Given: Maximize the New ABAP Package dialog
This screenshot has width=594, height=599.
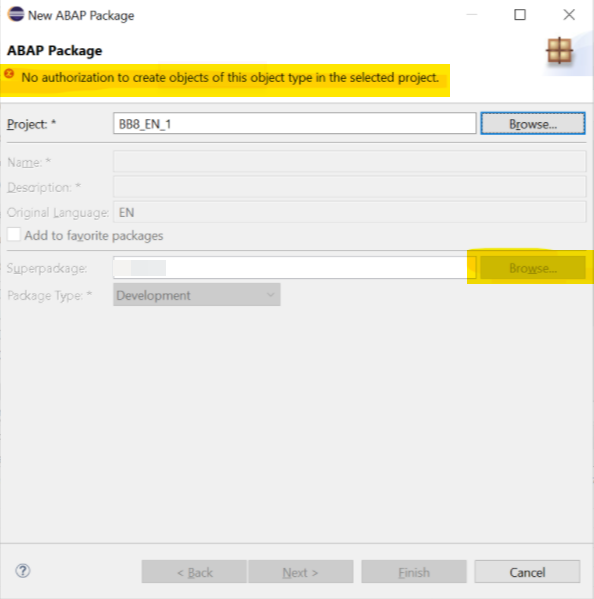Looking at the screenshot, I should point(520,15).
